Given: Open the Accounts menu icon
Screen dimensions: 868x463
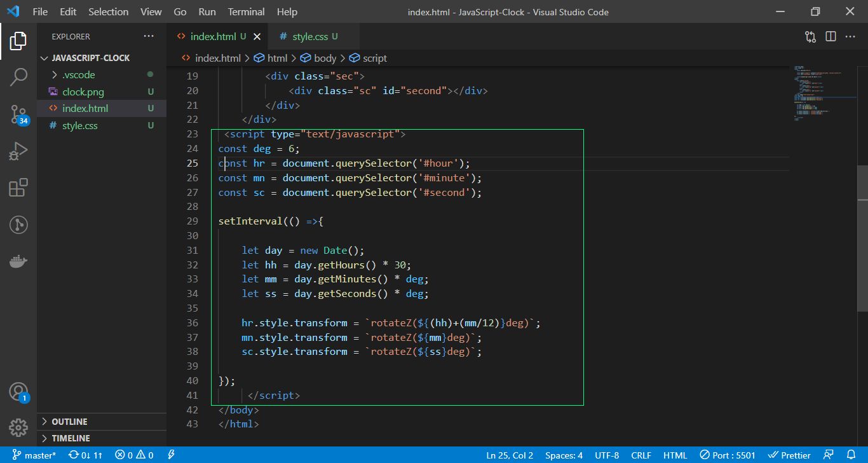Looking at the screenshot, I should point(19,392).
